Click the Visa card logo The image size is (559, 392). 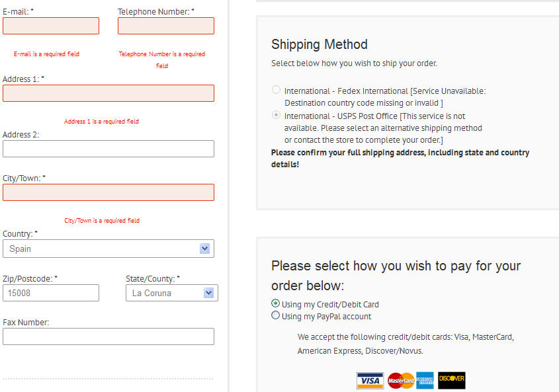(x=370, y=380)
